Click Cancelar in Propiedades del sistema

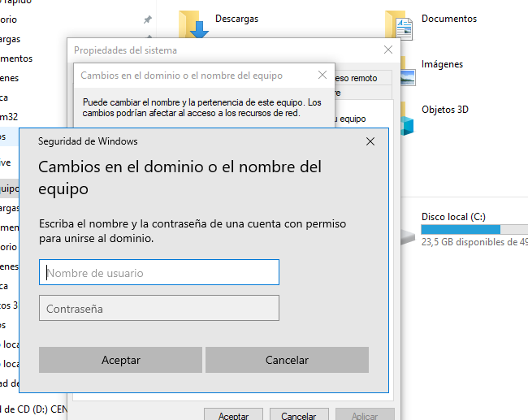coord(299,415)
